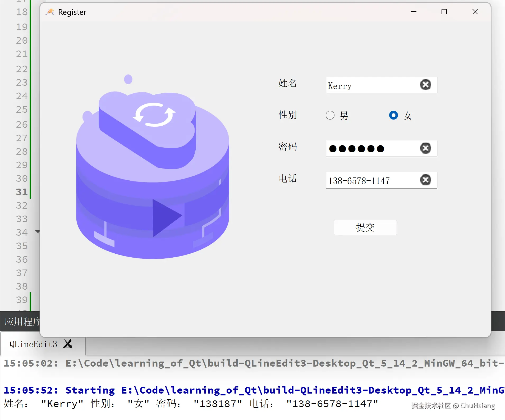This screenshot has width=505, height=420.
Task: Collapse the code fold at line 34
Action: point(38,232)
